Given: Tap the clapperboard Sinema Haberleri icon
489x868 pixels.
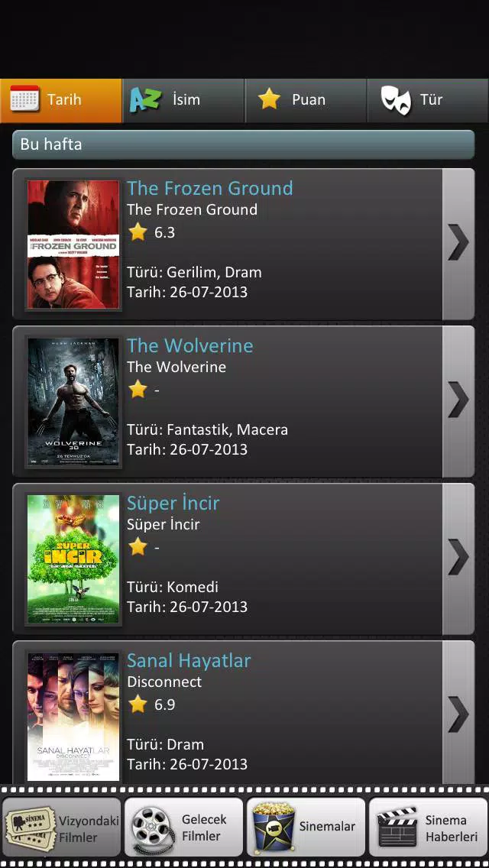Looking at the screenshot, I should (397, 828).
